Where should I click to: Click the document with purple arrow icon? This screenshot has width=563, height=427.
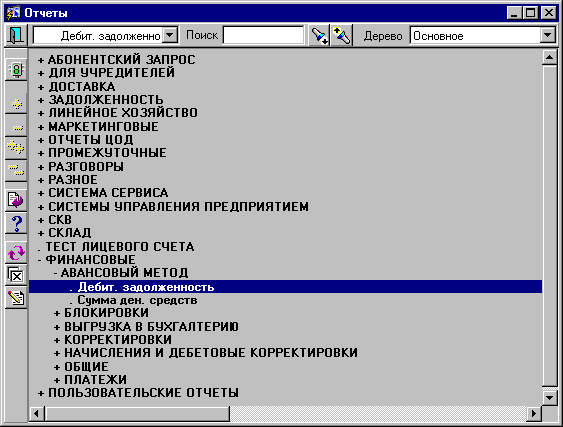pyautogui.click(x=16, y=200)
